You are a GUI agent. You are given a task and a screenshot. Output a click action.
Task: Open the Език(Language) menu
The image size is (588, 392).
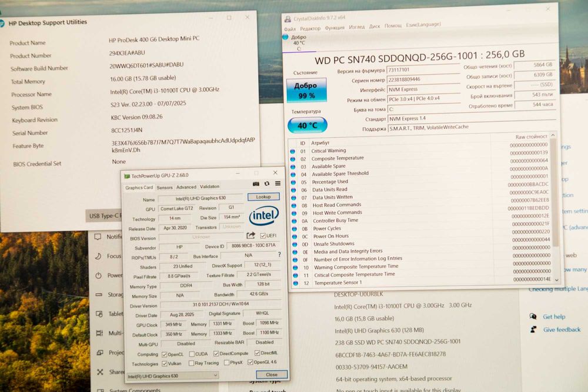click(x=423, y=25)
